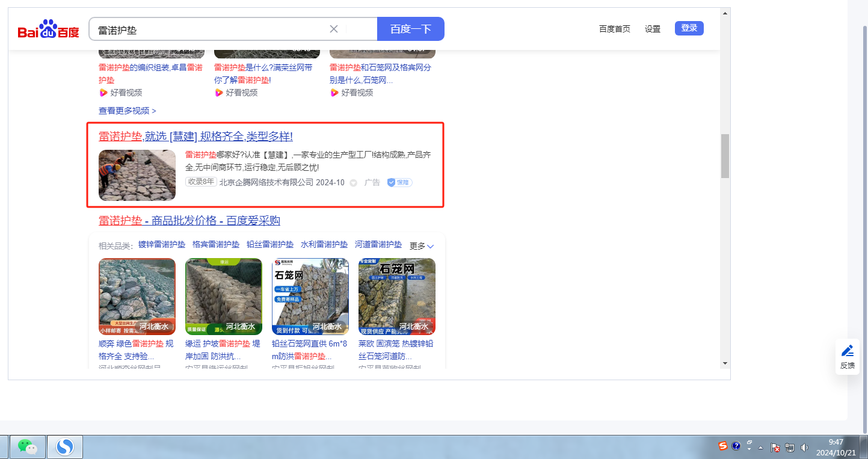
Task: Click the page scrollbar down arrow
Action: click(725, 363)
